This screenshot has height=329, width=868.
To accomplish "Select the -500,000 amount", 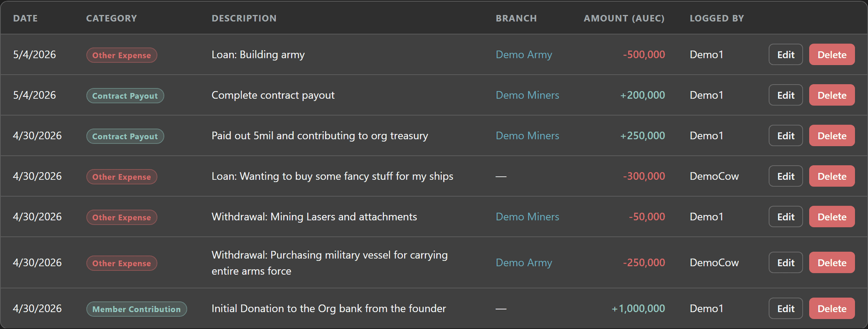I will [644, 54].
